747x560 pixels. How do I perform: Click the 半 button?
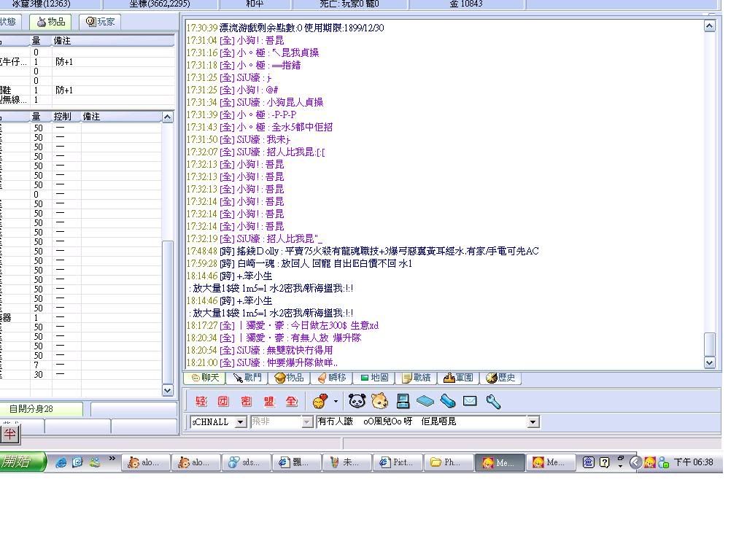click(10, 435)
